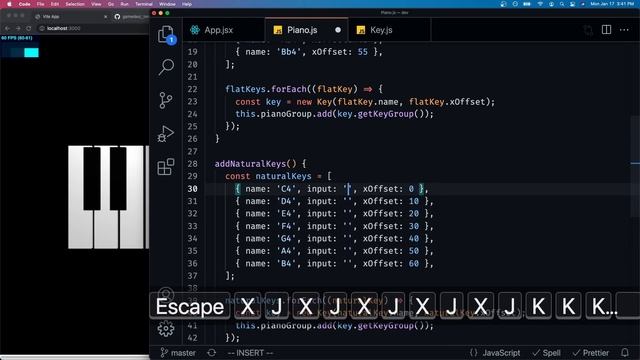The image size is (640, 360).
Task: Click the Synchronize Changes icon in the status bar
Action: (x=211, y=353)
